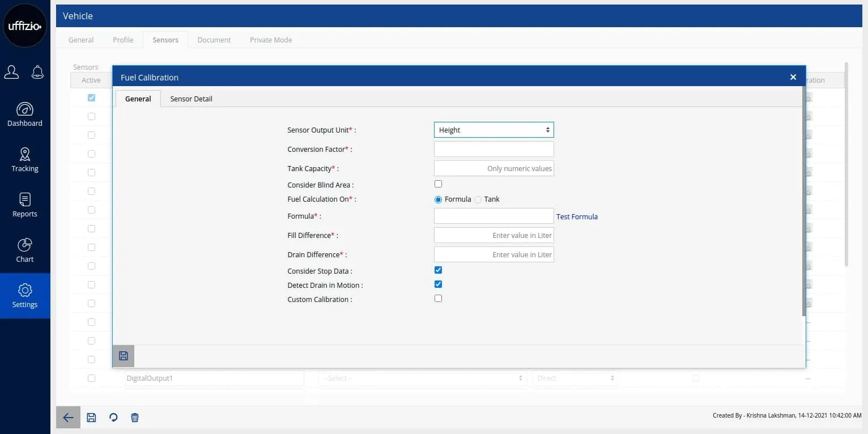Screen dimensions: 868x434
Task: Click the trash delete icon in bottom toolbar
Action: tap(135, 418)
